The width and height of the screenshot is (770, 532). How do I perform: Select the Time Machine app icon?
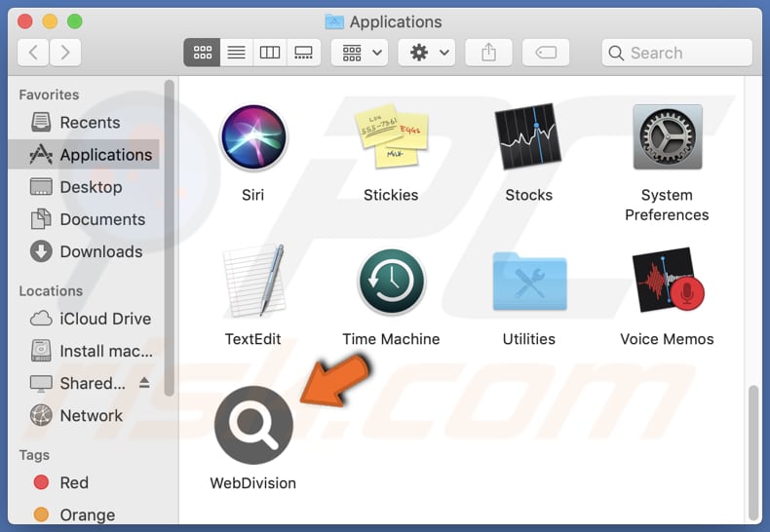[392, 282]
